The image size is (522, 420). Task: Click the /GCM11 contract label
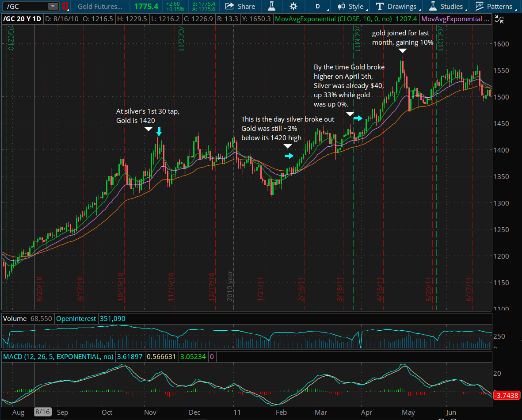(358, 38)
